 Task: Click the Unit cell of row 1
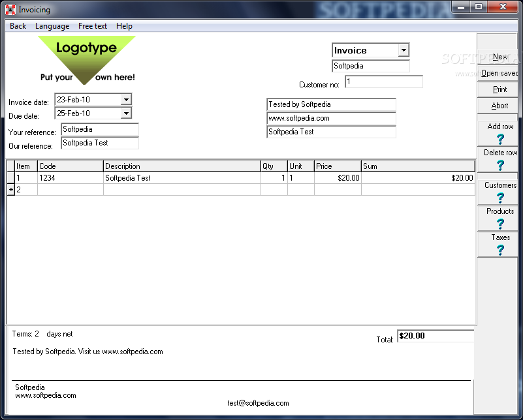(301, 178)
